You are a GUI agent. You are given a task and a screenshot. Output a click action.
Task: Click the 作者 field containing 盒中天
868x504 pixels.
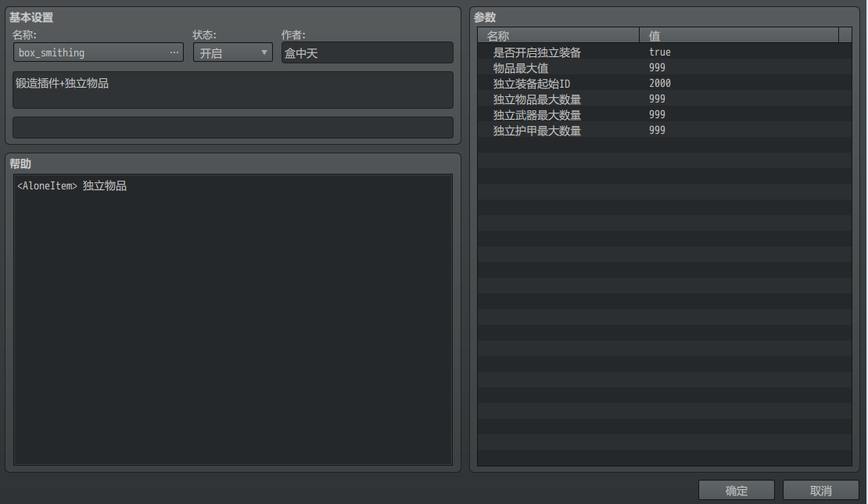pos(367,52)
